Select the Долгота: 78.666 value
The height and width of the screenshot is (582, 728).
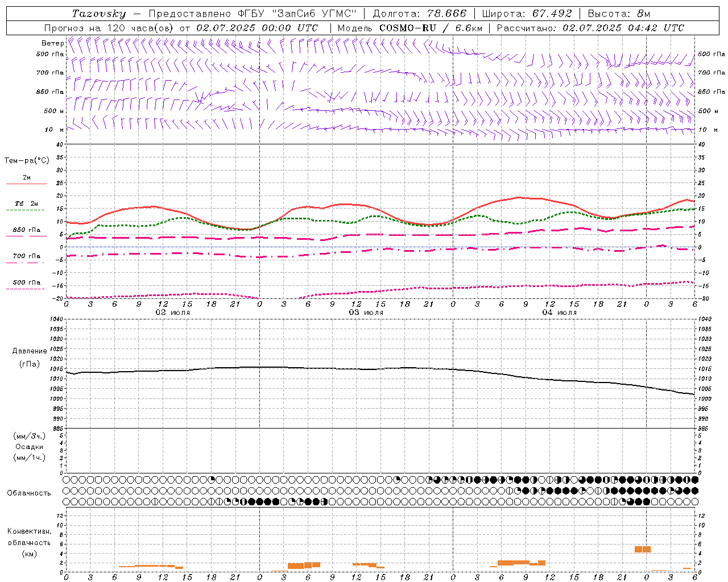point(419,14)
